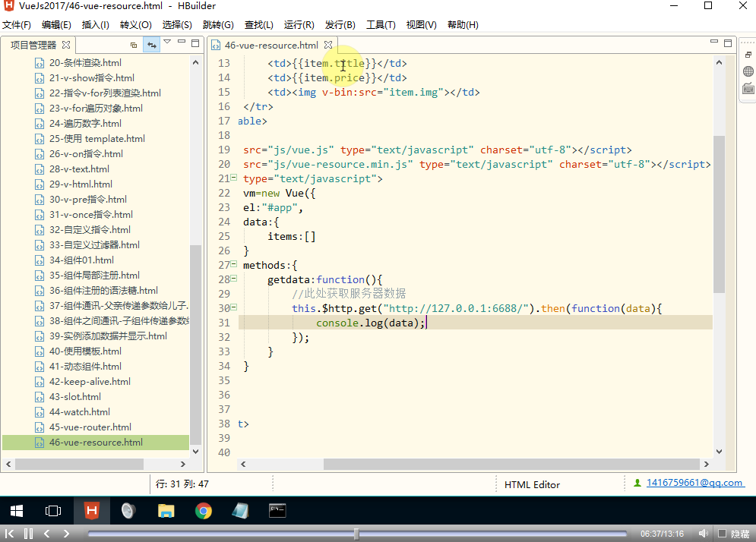Collapse all items in the project manager
This screenshot has width=756, height=542.
[x=134, y=45]
